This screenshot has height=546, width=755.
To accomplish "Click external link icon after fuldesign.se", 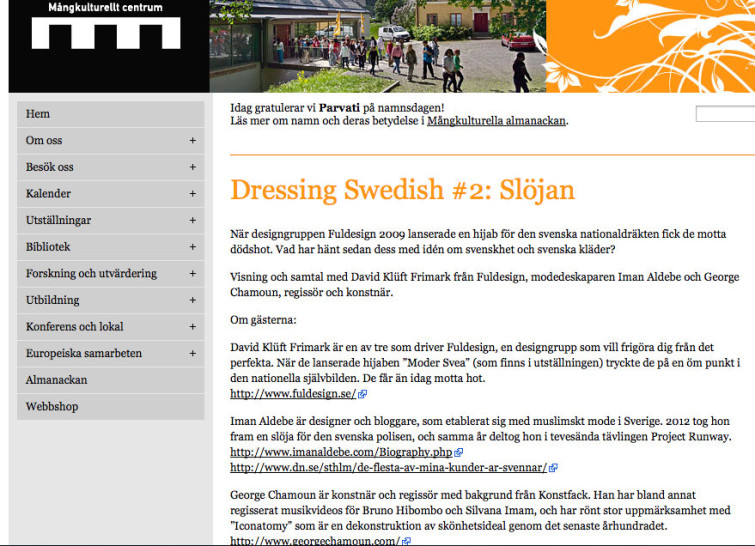I will pos(363,395).
